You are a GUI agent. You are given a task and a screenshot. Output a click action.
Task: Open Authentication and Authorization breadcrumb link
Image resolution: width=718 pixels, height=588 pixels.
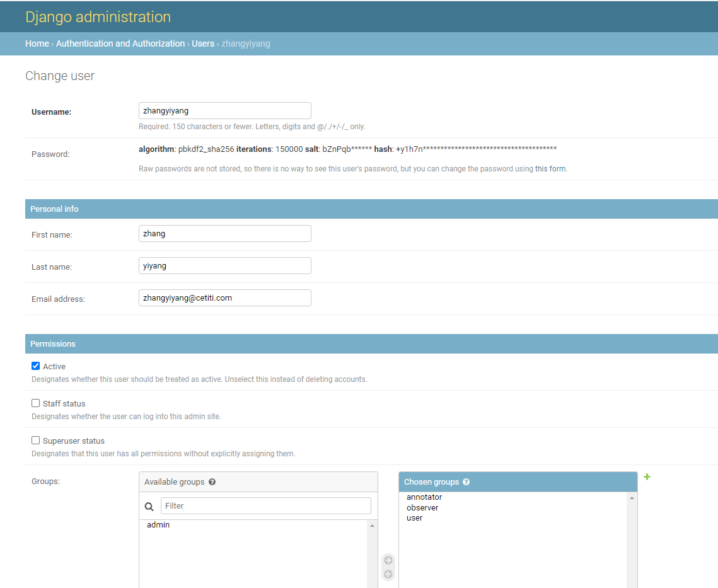[x=120, y=43]
